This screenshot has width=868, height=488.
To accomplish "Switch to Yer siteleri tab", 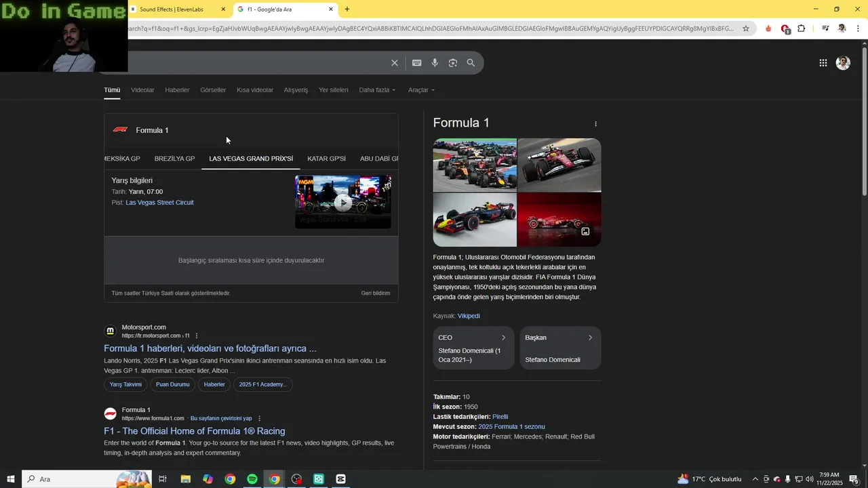I will click(334, 90).
